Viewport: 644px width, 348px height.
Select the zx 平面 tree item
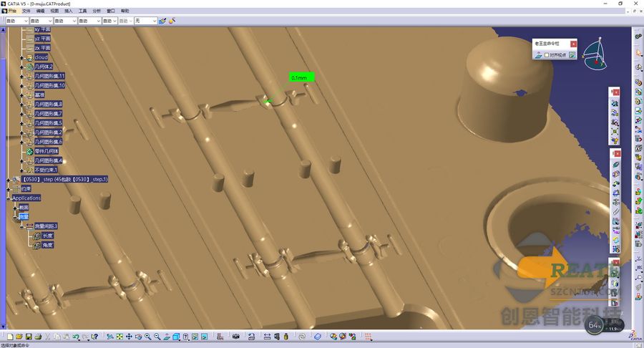[42, 48]
